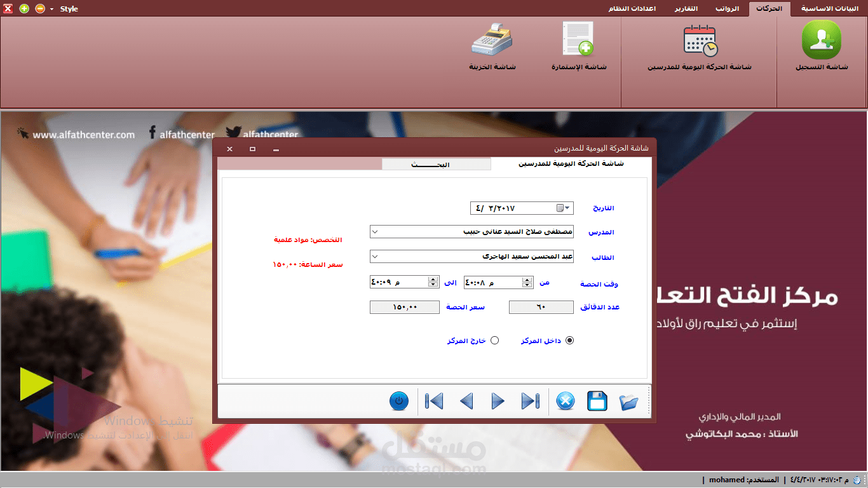Screen dimensions: 868x488
Task: Choose خارج المركز option
Action: (494, 340)
